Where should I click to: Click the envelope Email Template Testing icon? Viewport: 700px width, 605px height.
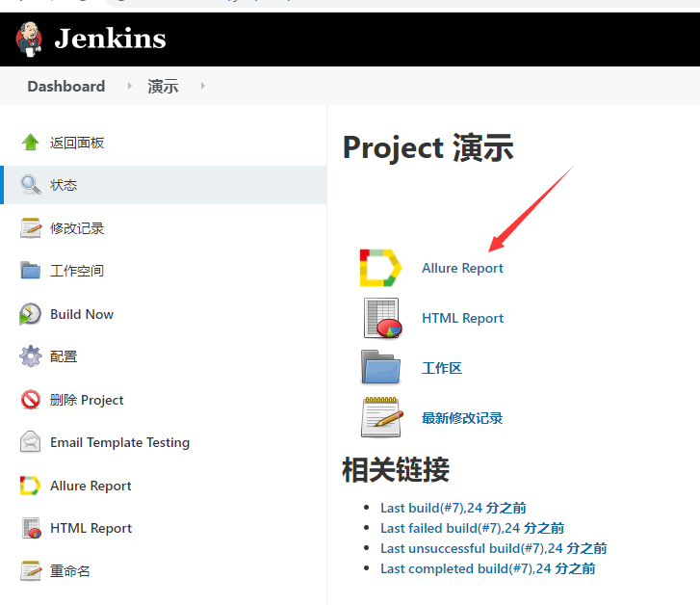[31, 442]
